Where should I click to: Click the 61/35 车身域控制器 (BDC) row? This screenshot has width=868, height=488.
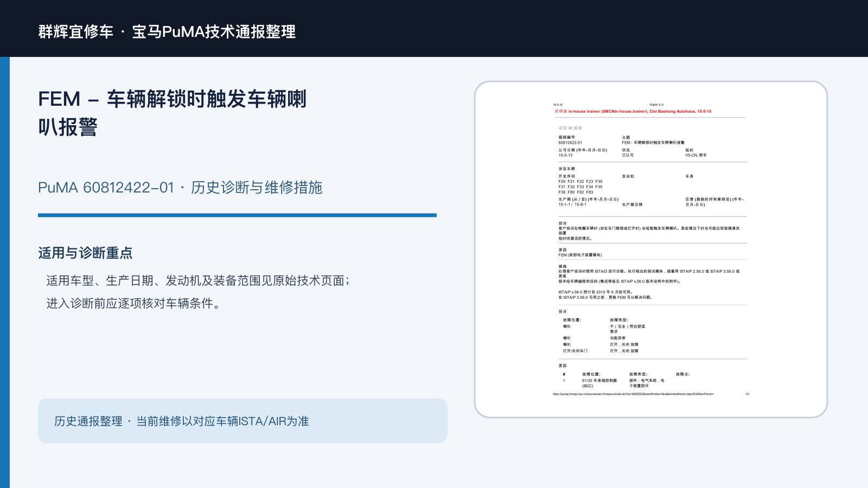tap(599, 383)
